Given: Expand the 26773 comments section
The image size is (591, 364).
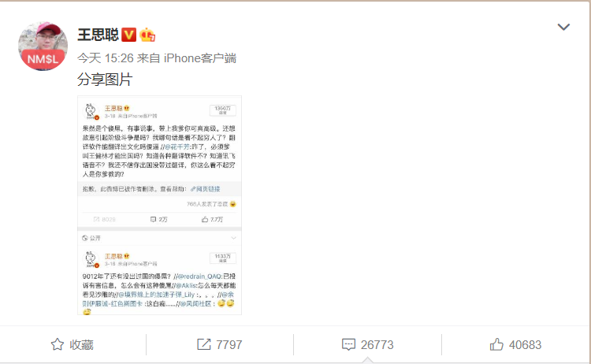Looking at the screenshot, I should [x=367, y=344].
